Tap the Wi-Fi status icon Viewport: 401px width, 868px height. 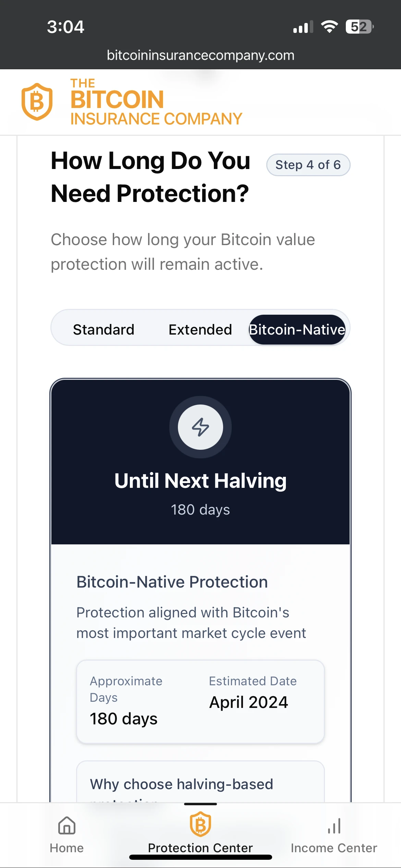pos(329,27)
